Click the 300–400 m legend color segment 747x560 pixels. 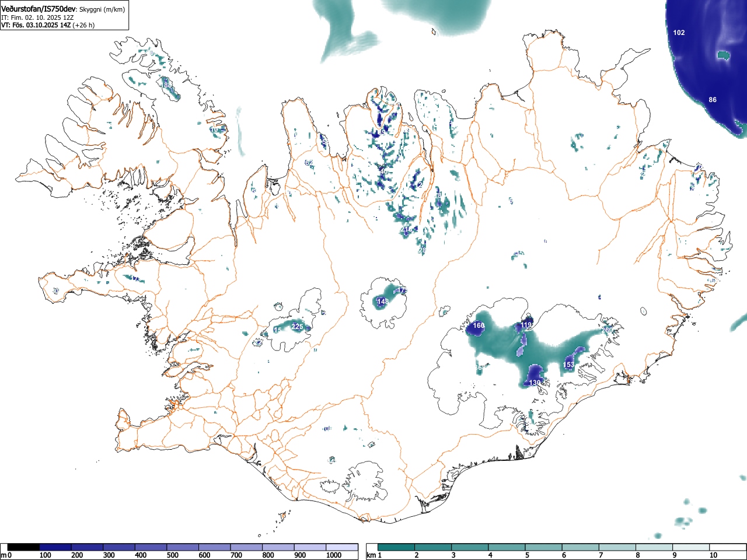[119, 547]
